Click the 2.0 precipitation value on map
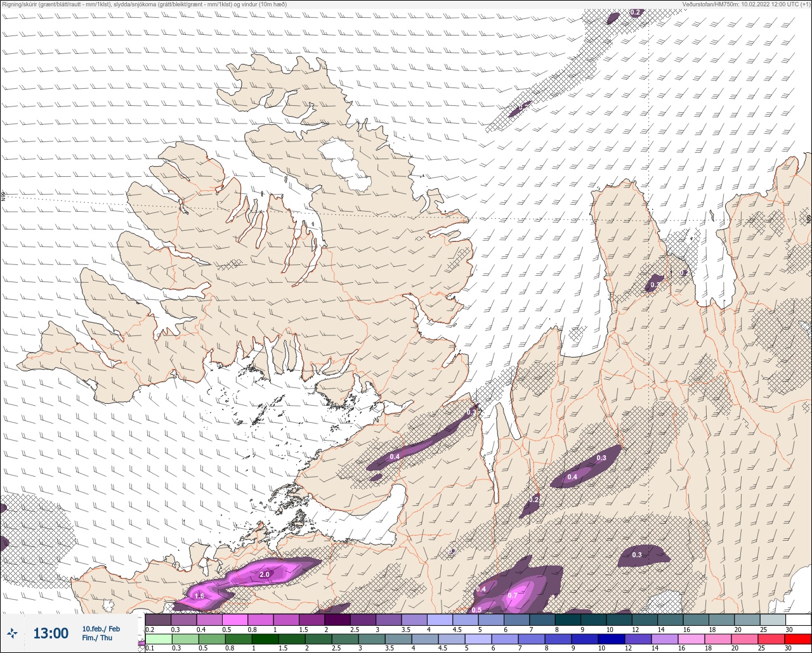Viewport: 812px width, 653px height. click(265, 574)
